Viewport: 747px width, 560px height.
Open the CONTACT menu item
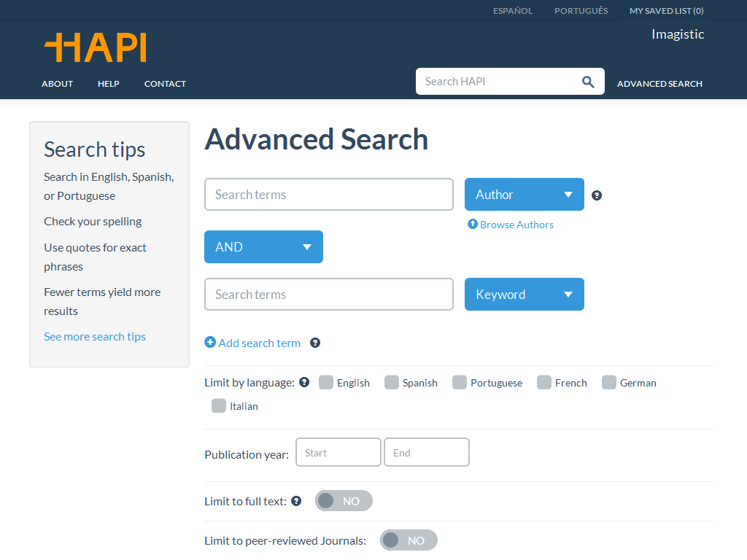tap(165, 83)
